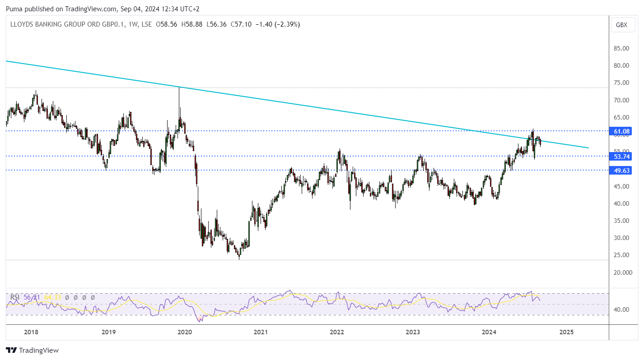
Task: Open the GBX currency selector
Action: coord(621,25)
